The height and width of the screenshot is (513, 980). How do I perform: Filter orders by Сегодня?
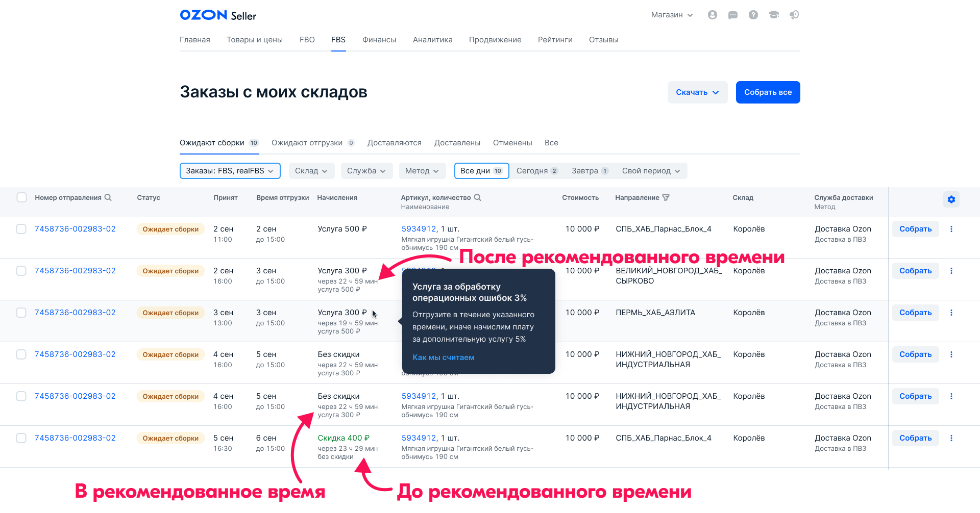[537, 171]
